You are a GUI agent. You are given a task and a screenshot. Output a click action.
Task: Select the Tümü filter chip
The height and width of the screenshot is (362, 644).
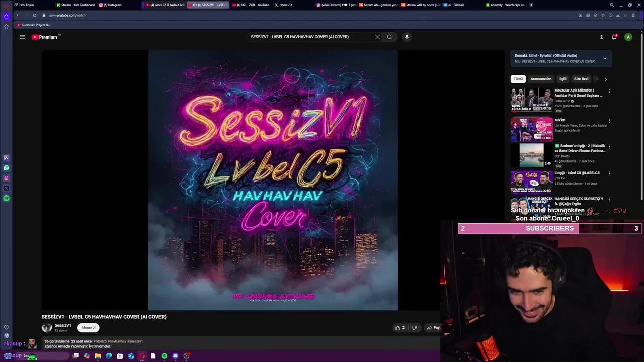518,79
